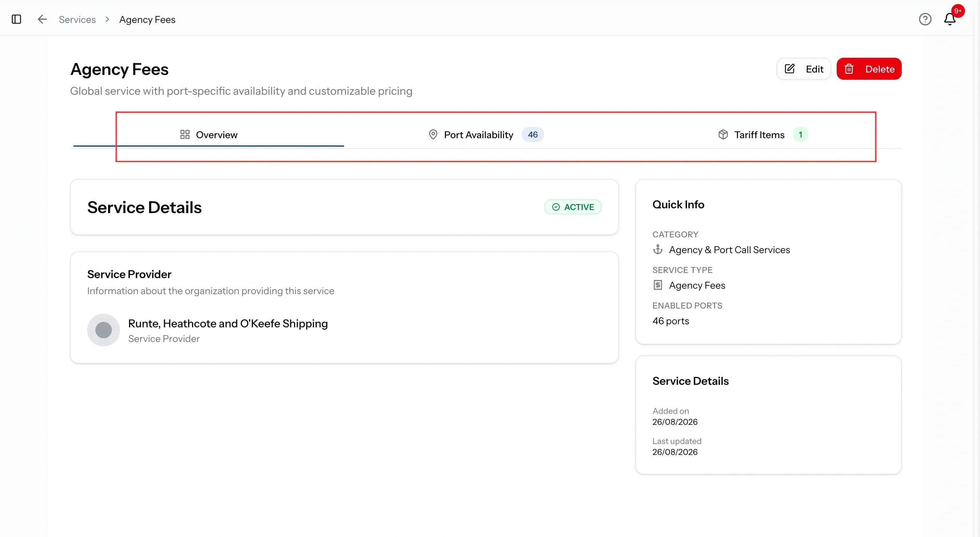This screenshot has width=980, height=537.
Task: Click the anchor icon beside Agency & Port Call Services
Action: click(658, 250)
